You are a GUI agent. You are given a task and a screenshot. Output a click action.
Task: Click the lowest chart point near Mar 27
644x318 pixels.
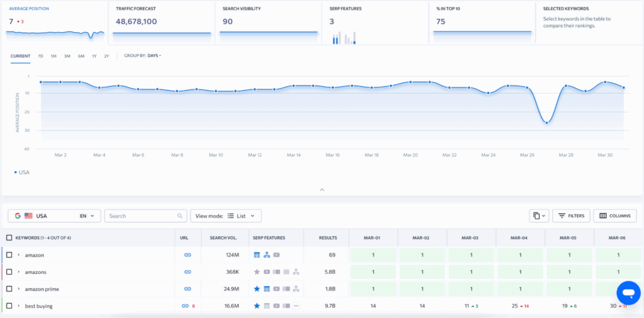click(x=547, y=123)
